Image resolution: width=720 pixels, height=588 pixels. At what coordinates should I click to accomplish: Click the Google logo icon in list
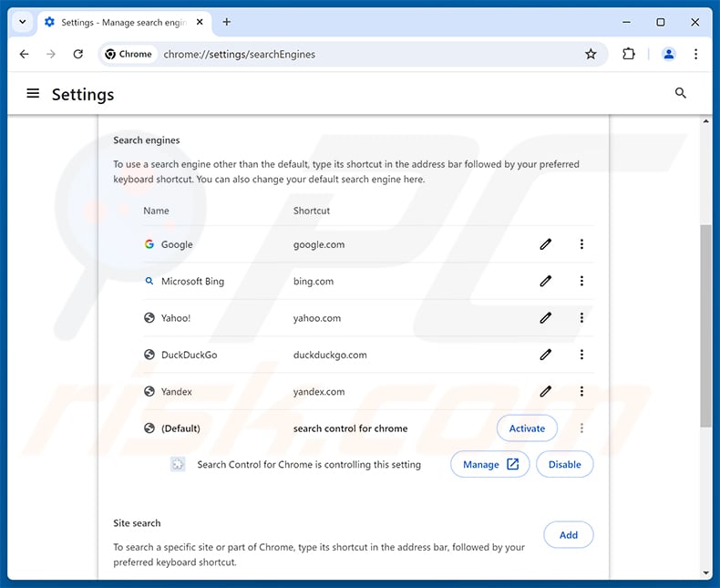(x=149, y=244)
